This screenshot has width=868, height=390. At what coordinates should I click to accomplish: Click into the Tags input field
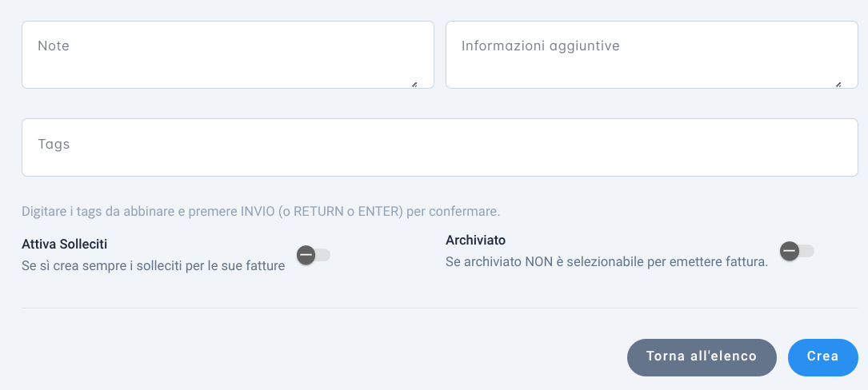coord(439,147)
